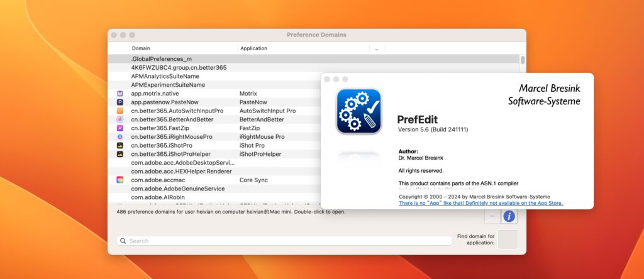This screenshot has width=644, height=279.
Task: Click the BetterAndBetter app icon
Action: click(x=120, y=119)
